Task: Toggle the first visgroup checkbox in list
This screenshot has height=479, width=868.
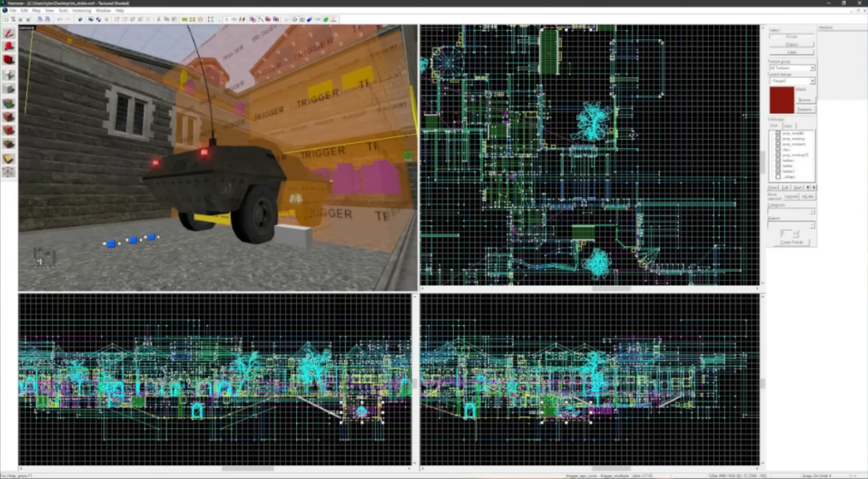Action: click(778, 134)
